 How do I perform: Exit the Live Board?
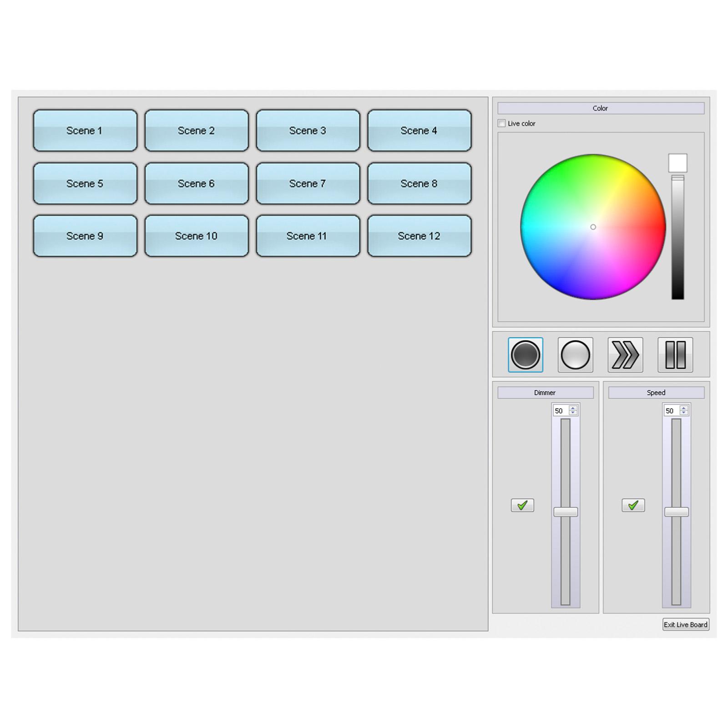point(686,625)
